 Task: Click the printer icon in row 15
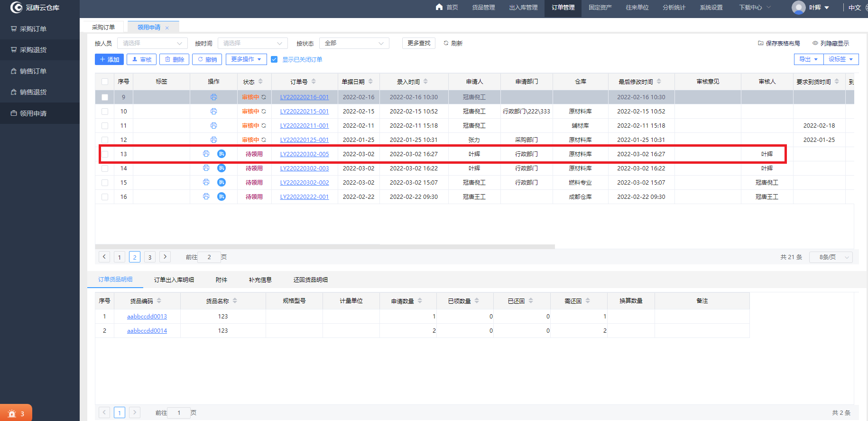206,182
